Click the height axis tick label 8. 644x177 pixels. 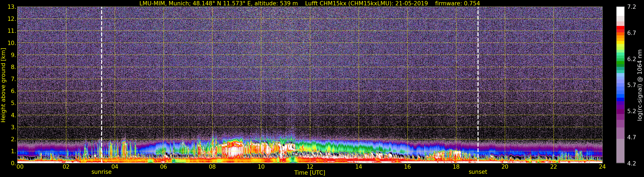[x=13, y=67]
